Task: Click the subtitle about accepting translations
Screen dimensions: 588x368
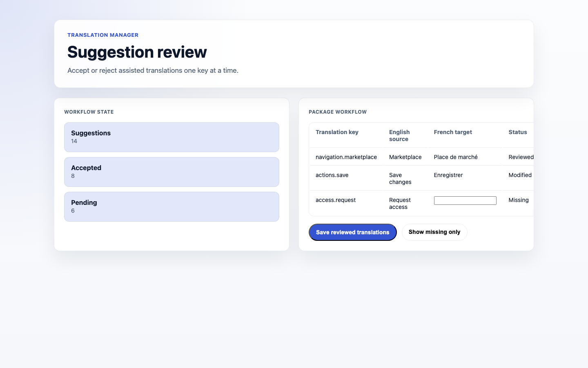Action: click(x=153, y=70)
